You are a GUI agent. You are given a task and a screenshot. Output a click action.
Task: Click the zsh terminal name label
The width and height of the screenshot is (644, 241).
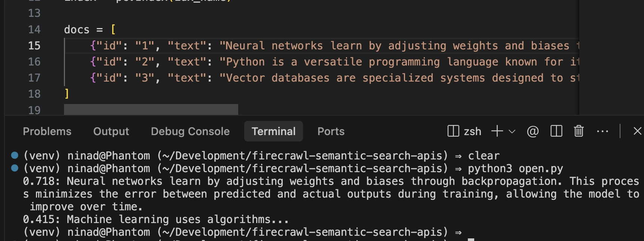pyautogui.click(x=472, y=131)
